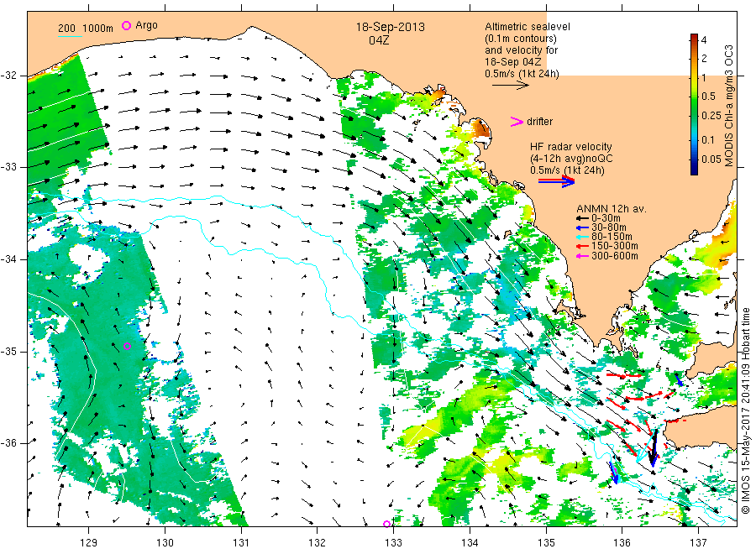Viewport: 756px width, 554px height.
Task: Click the cyan 80-150m ANMN legend arrow
Action: pos(583,237)
